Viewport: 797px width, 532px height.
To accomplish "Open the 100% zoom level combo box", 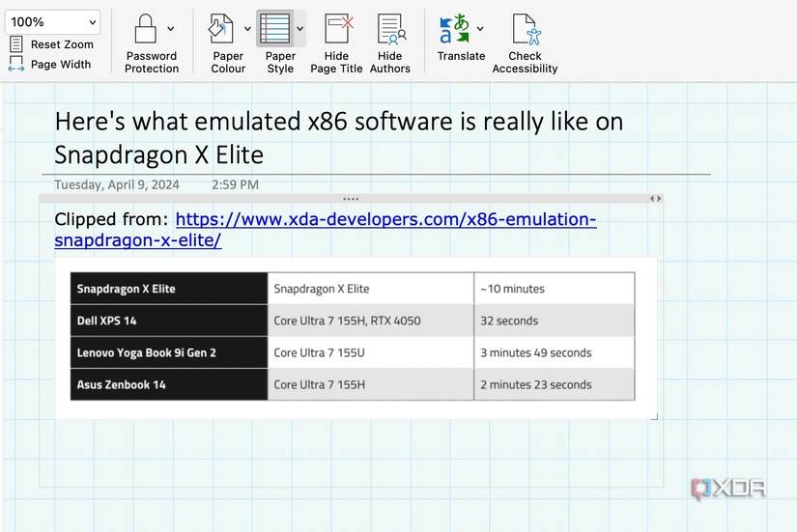I will click(53, 22).
